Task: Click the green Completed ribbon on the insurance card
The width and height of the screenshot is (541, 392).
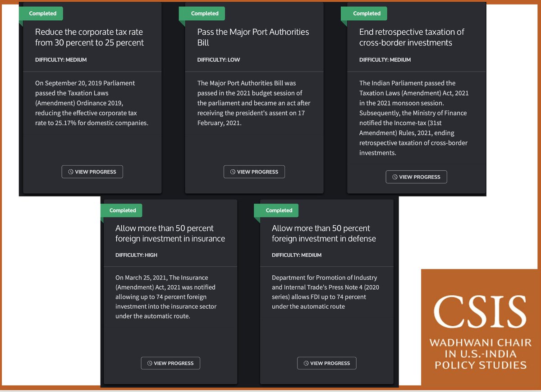Action: 122,210
